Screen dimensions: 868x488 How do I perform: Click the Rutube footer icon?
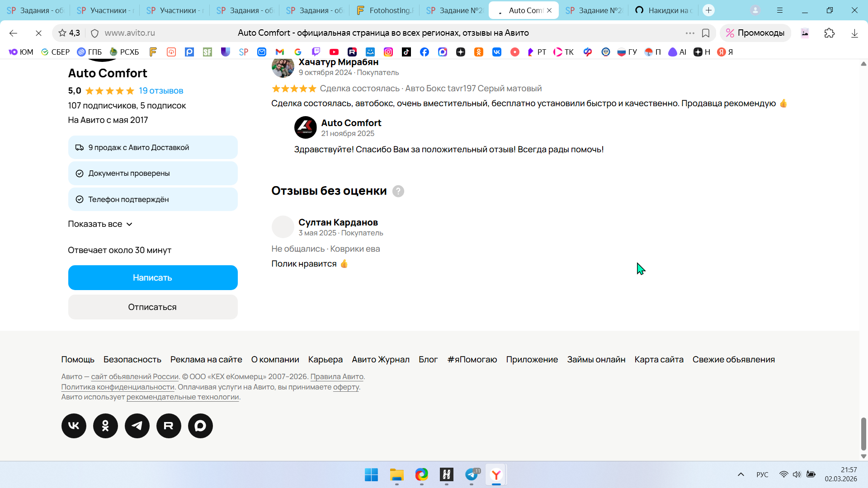click(169, 426)
